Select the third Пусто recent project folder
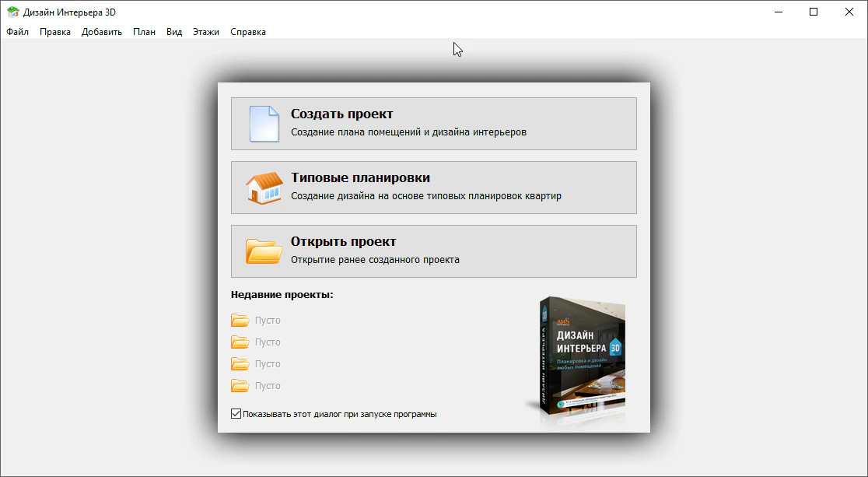The image size is (868, 477). click(240, 363)
